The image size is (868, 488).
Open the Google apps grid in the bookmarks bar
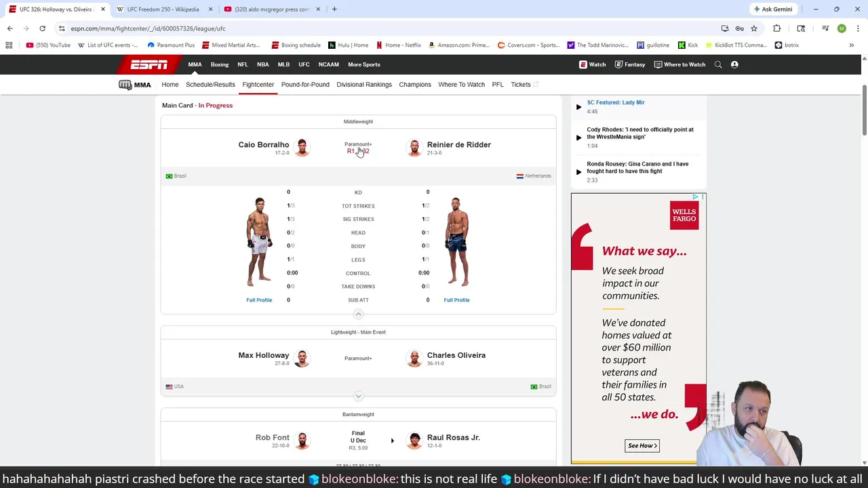9,45
